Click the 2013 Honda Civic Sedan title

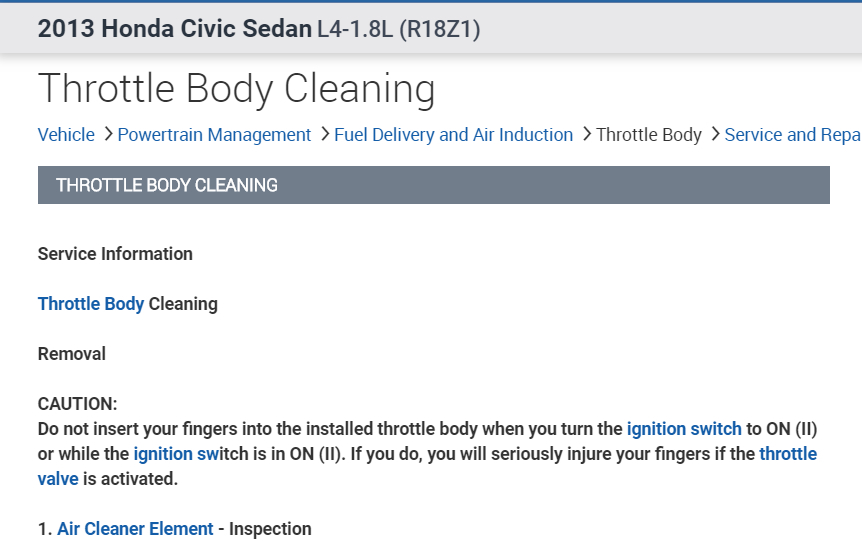coord(174,29)
